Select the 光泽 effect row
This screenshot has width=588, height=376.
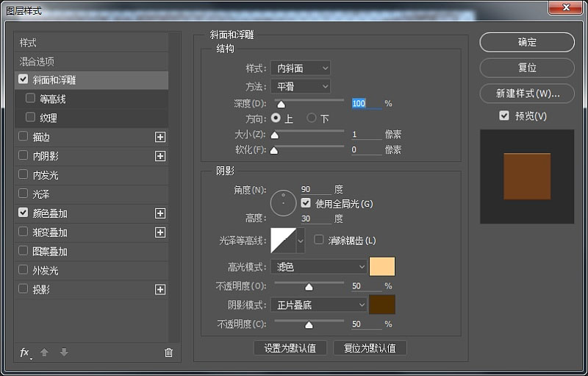[91, 194]
